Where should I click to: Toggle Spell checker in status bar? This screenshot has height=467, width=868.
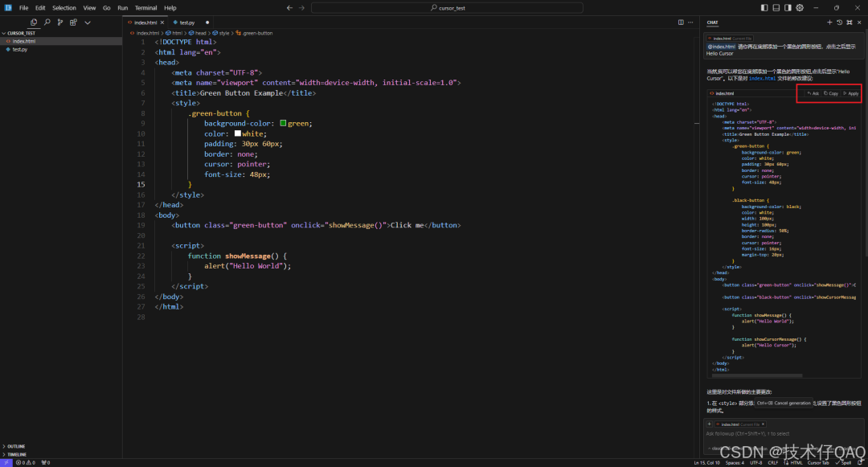[x=844, y=462]
